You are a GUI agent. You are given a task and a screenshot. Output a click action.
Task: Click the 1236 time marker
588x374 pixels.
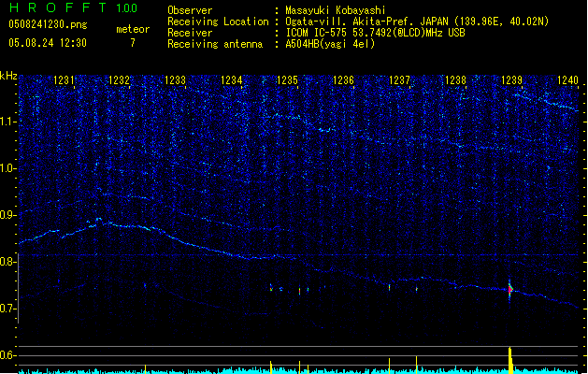click(343, 80)
